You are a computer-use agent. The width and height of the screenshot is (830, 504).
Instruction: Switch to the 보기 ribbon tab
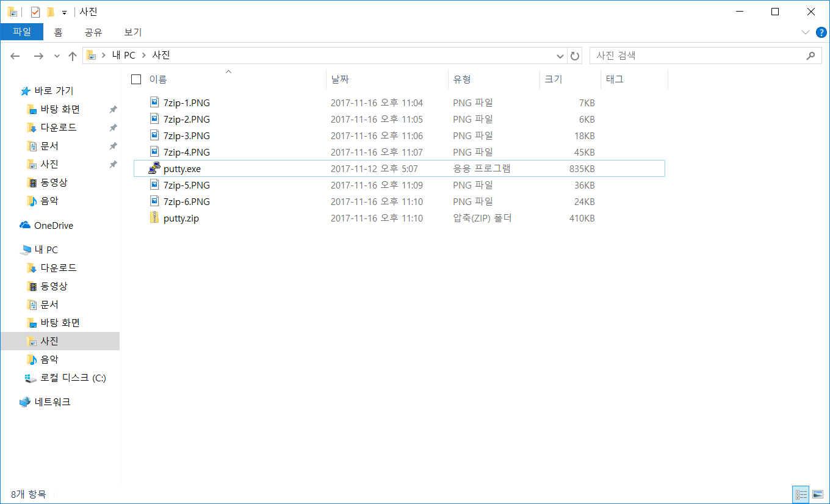coord(132,32)
